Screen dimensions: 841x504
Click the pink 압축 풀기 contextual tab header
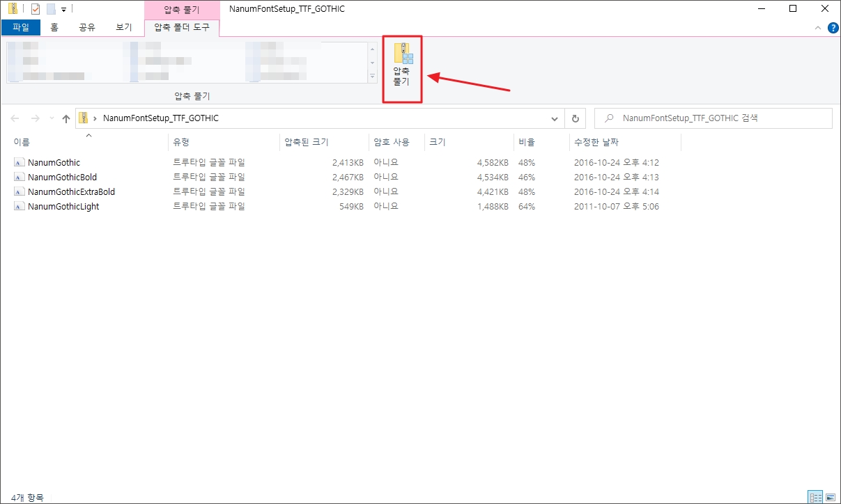[x=182, y=9]
